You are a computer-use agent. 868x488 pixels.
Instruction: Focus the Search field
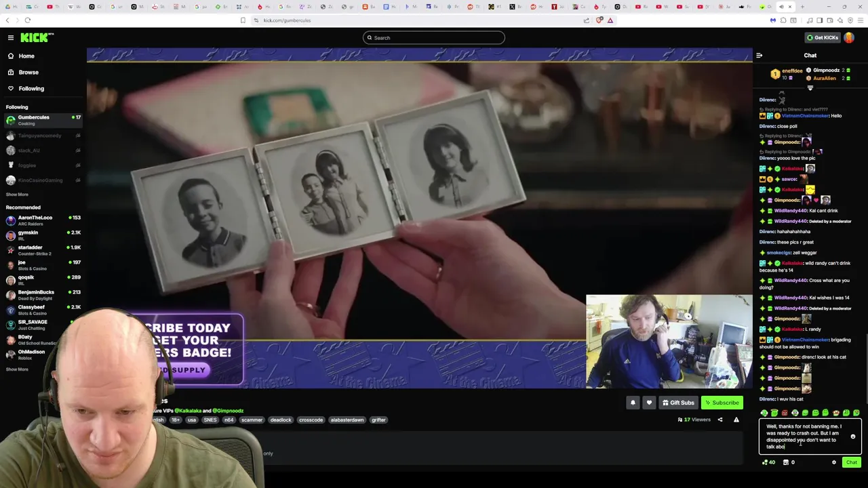click(434, 37)
